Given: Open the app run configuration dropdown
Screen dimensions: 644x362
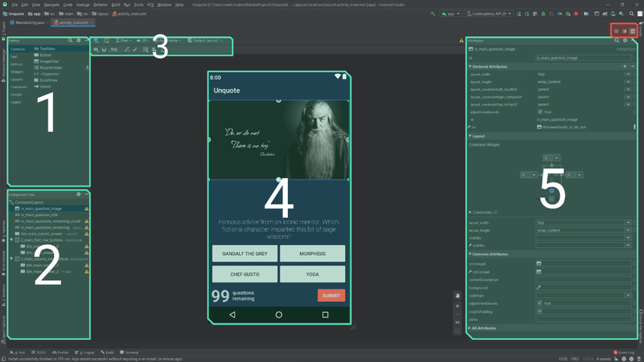Looking at the screenshot, I should pos(450,13).
